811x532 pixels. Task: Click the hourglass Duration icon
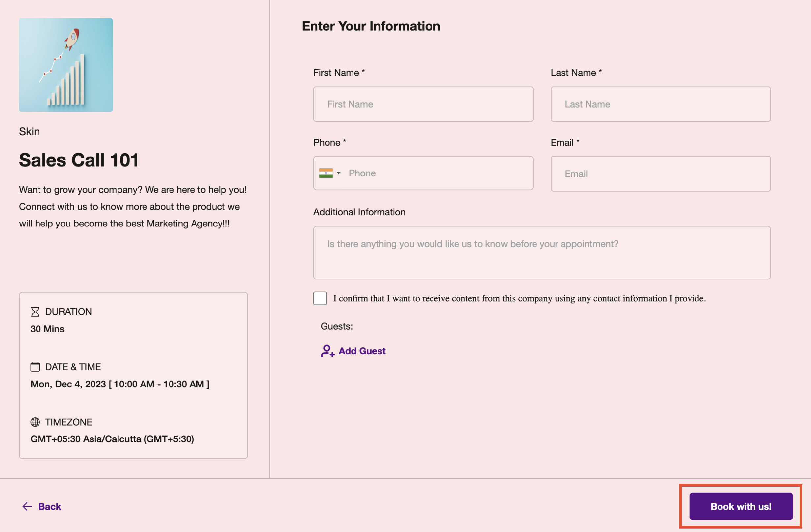(35, 312)
